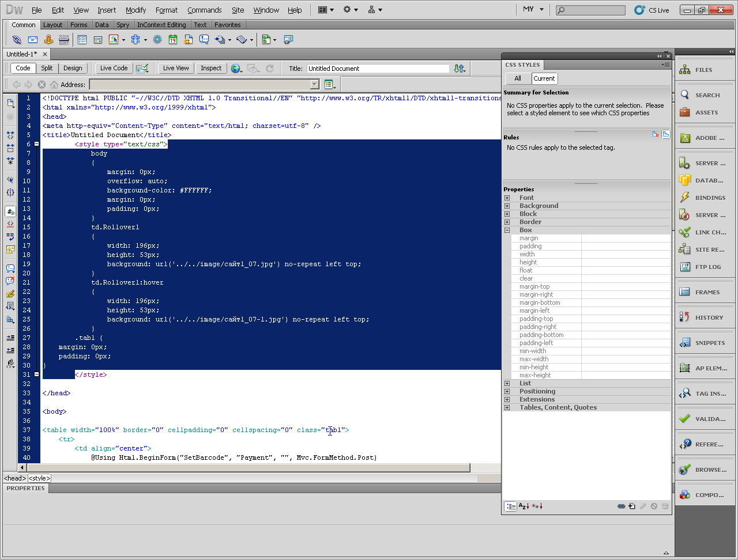The width and height of the screenshot is (738, 560).
Task: Click the Show List View (Az) button
Action: pyautogui.click(x=524, y=506)
